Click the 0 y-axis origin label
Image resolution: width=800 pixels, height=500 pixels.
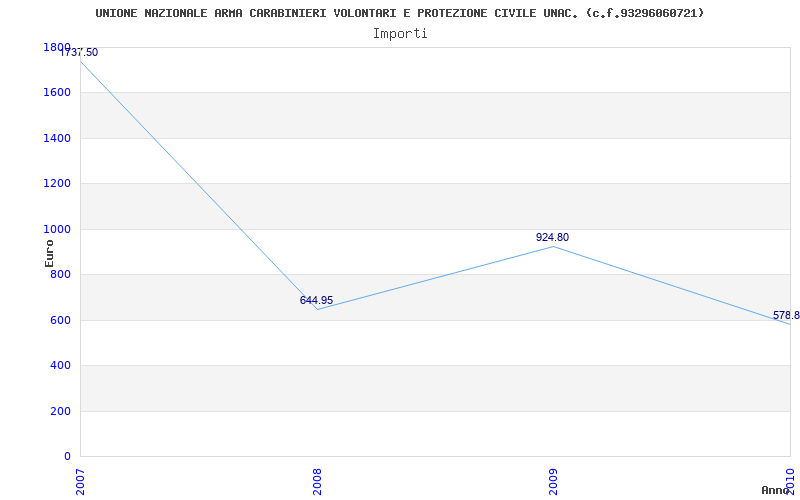pyautogui.click(x=67, y=456)
